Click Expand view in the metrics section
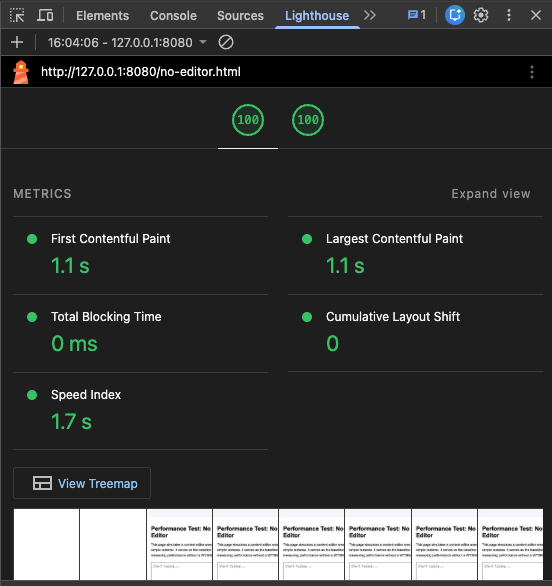The height and width of the screenshot is (586, 552). (491, 194)
